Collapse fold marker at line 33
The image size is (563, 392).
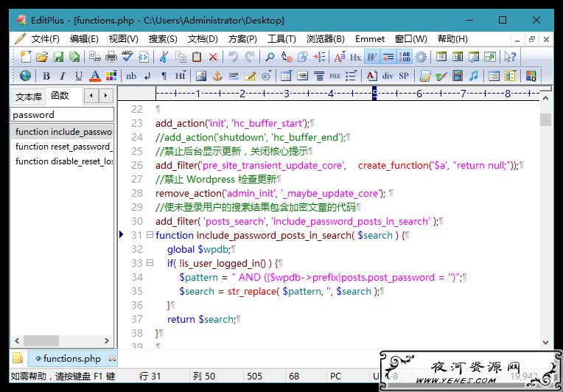(x=150, y=263)
